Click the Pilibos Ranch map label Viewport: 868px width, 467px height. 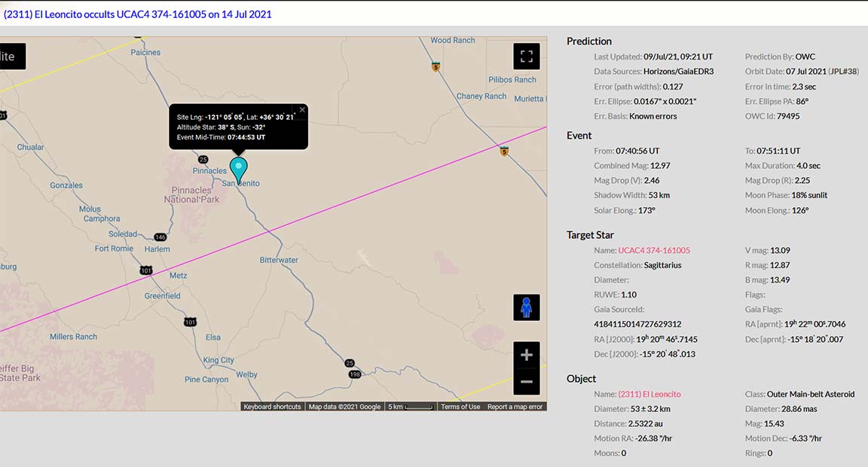point(512,80)
